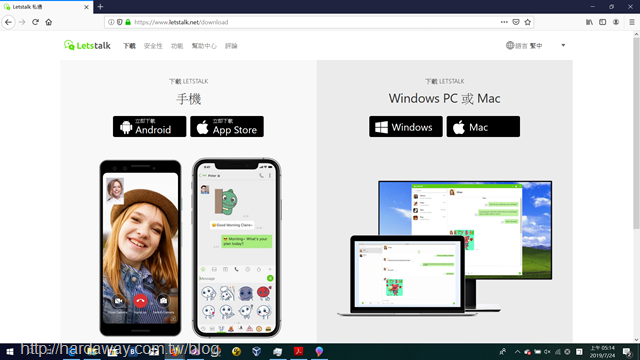The width and height of the screenshot is (640, 360).
Task: Open the 幫助中心 navigation item
Action: click(204, 46)
